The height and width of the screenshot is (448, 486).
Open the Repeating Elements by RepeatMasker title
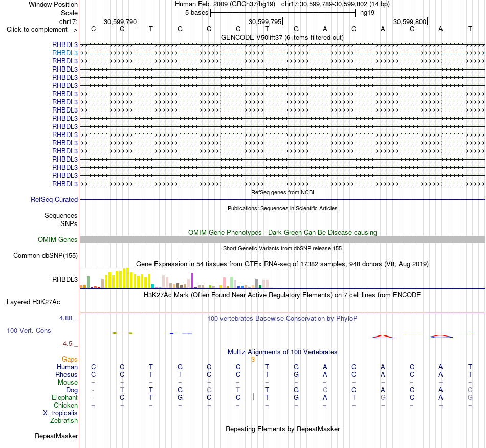(282, 429)
